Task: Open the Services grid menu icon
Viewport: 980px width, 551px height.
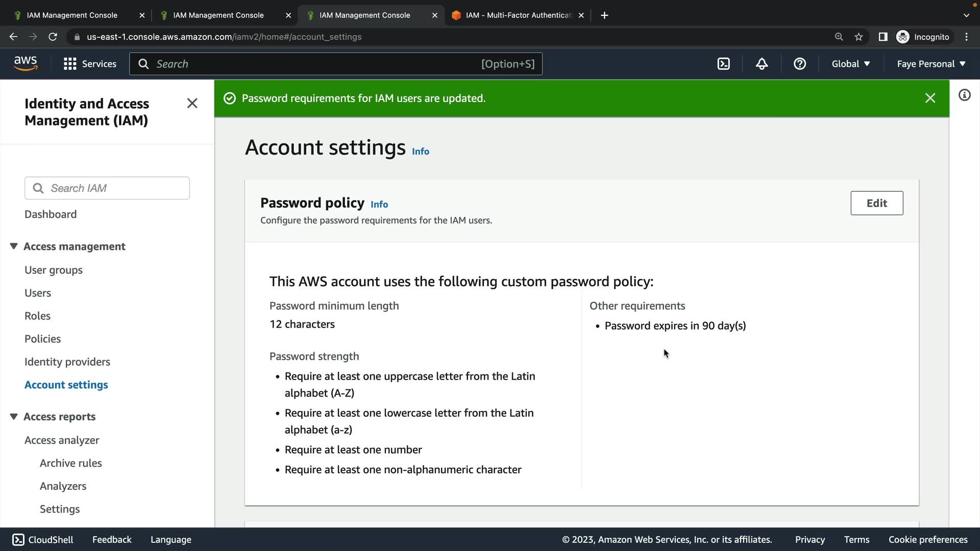Action: [x=70, y=64]
